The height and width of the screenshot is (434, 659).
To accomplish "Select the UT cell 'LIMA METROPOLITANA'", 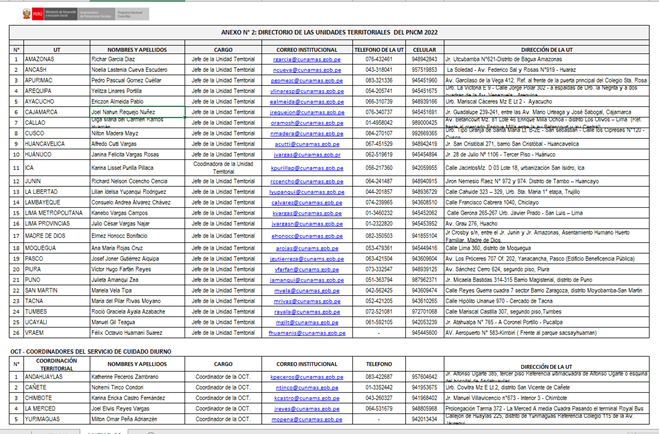I will tap(57, 213).
